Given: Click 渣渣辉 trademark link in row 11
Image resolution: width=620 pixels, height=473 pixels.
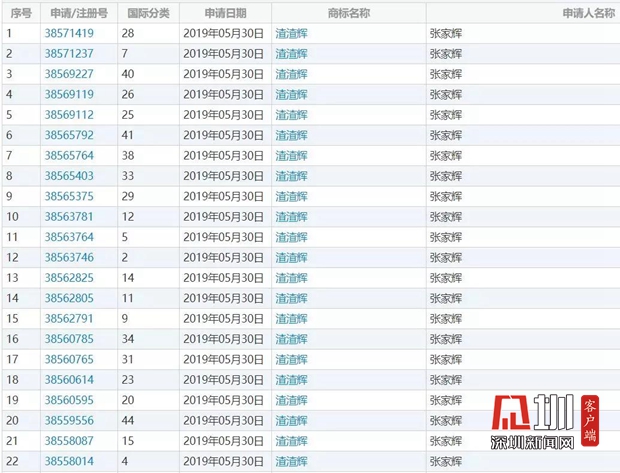Looking at the screenshot, I should (x=291, y=237).
